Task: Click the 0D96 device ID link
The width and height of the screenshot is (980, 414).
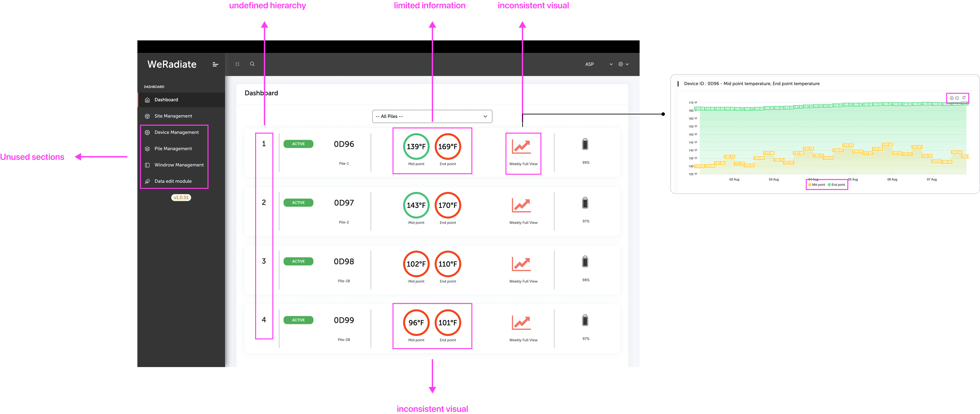Action: [x=343, y=144]
